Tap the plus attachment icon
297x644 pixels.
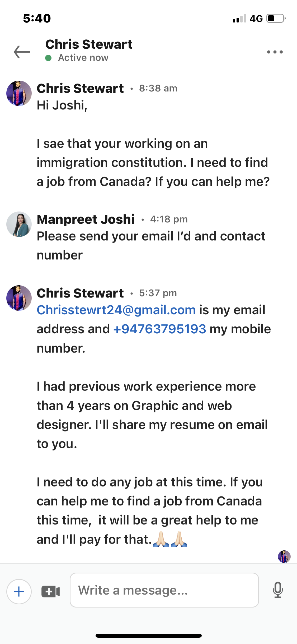pos(19,591)
